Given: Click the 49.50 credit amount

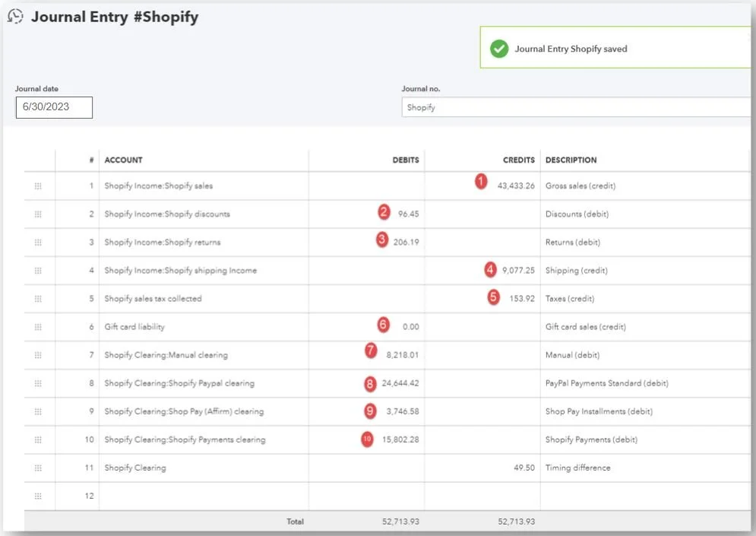Looking at the screenshot, I should tap(524, 468).
